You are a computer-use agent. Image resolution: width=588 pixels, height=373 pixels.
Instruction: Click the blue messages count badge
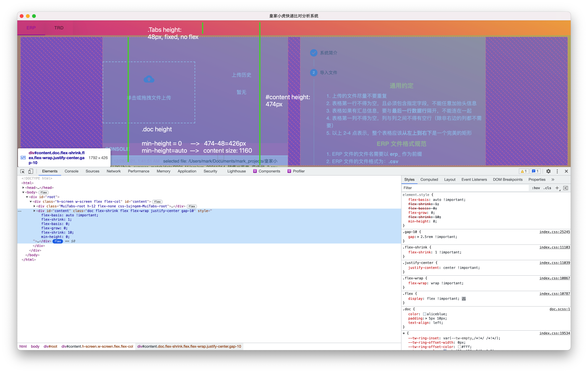pos(535,171)
